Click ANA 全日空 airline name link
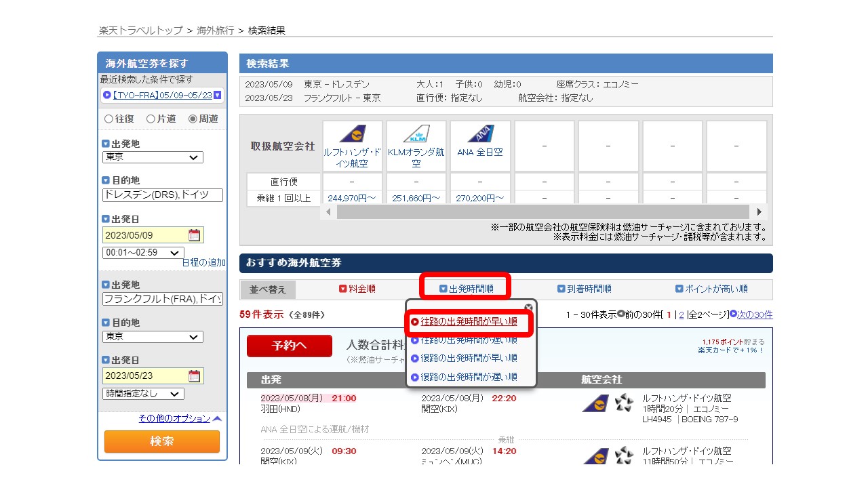The image size is (868, 488). click(480, 152)
